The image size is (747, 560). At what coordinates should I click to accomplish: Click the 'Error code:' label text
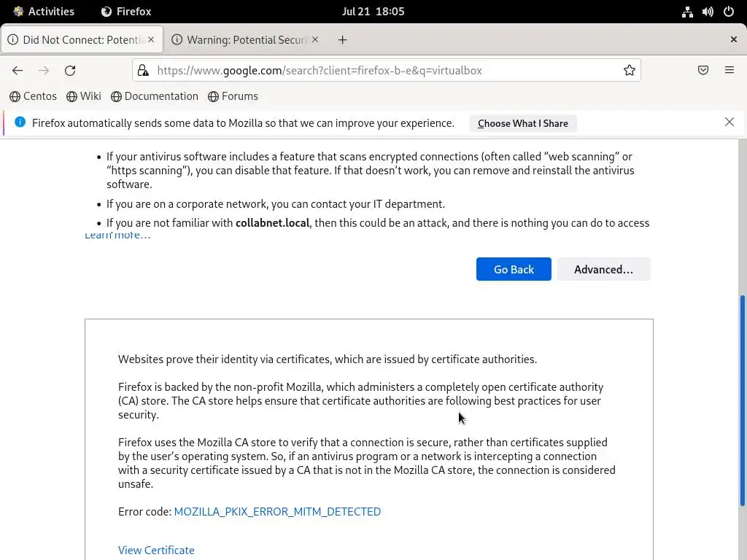point(145,511)
